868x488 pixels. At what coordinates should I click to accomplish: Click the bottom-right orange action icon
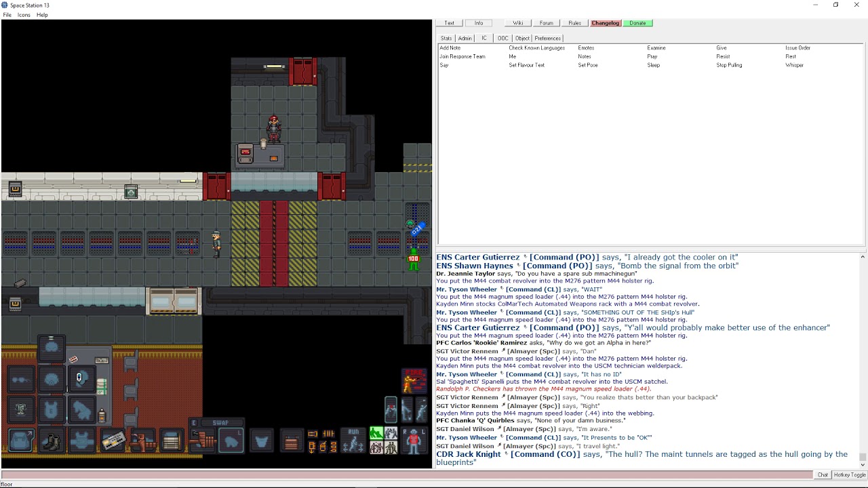pos(334,447)
